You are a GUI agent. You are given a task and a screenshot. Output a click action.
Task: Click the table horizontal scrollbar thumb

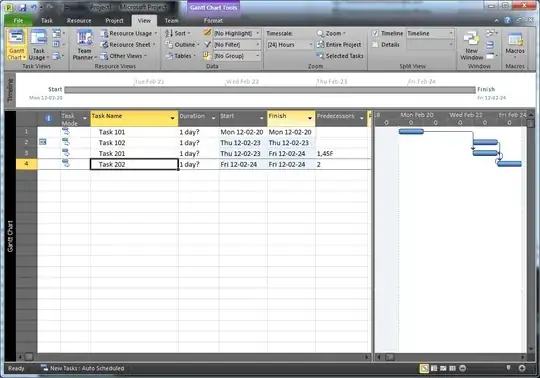point(29,357)
